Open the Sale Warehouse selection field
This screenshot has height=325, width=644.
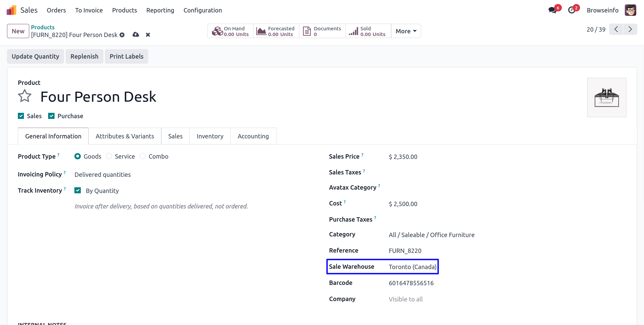click(x=412, y=267)
